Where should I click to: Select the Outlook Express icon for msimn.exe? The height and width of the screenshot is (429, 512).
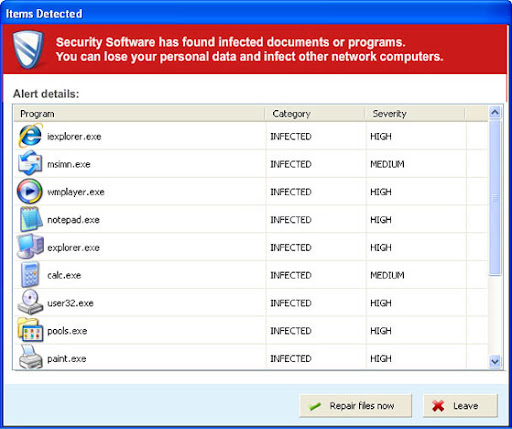tap(30, 163)
